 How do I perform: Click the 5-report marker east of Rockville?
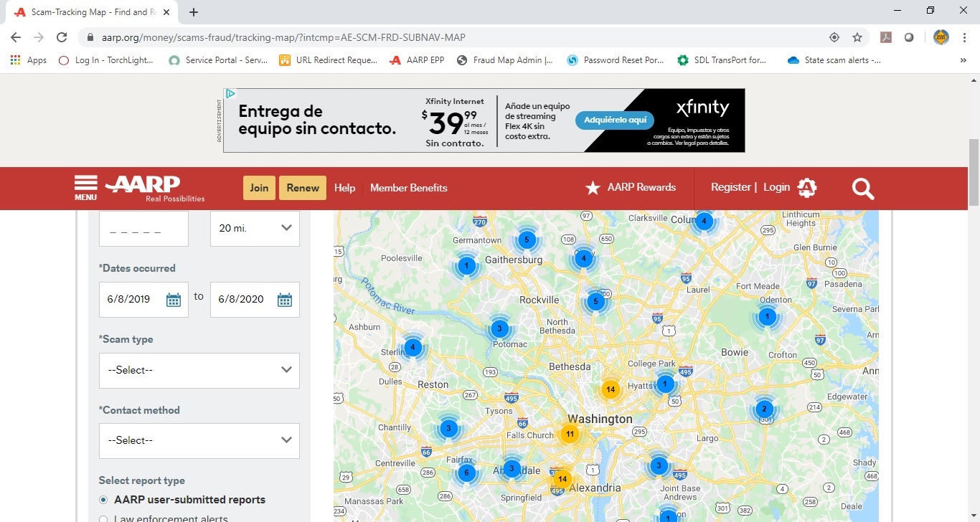coord(595,302)
